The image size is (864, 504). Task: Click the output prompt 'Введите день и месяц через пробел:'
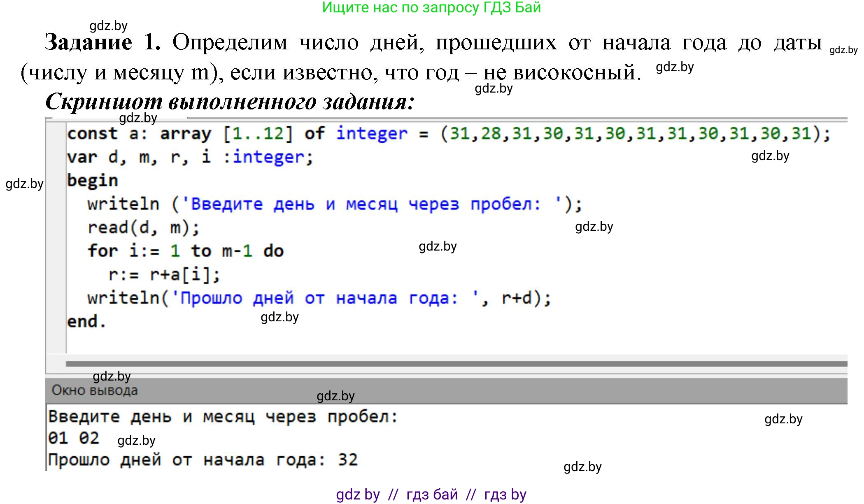pos(223,417)
